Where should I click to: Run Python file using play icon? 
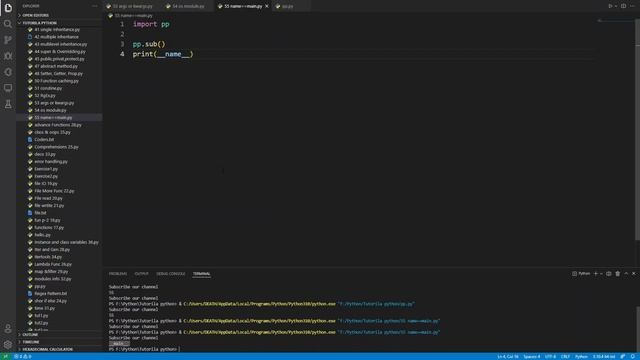(610, 6)
